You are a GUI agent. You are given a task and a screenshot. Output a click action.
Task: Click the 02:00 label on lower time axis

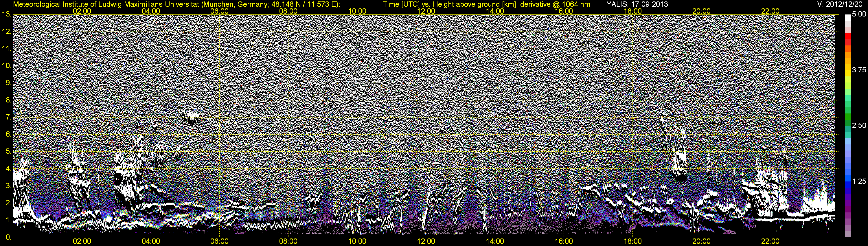[x=82, y=241]
